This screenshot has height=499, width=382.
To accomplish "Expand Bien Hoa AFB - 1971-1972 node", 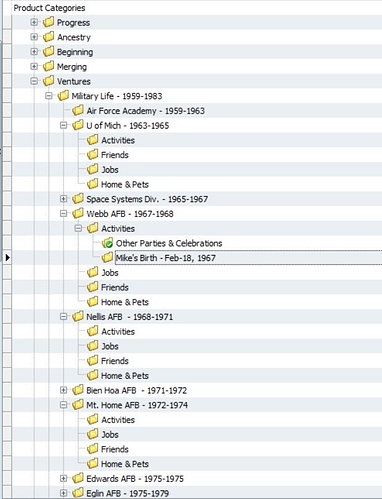I will coord(63,390).
